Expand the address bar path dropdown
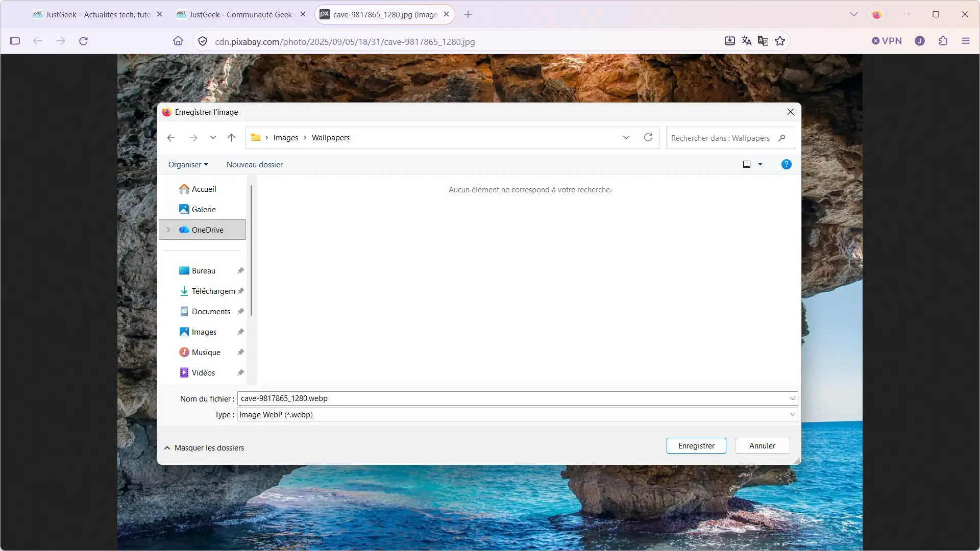The width and height of the screenshot is (980, 551). coord(626,138)
